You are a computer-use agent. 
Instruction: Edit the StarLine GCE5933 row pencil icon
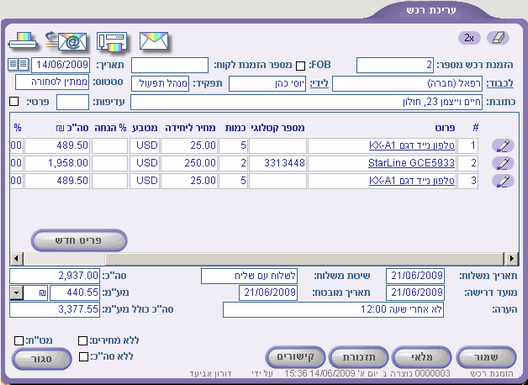point(503,163)
